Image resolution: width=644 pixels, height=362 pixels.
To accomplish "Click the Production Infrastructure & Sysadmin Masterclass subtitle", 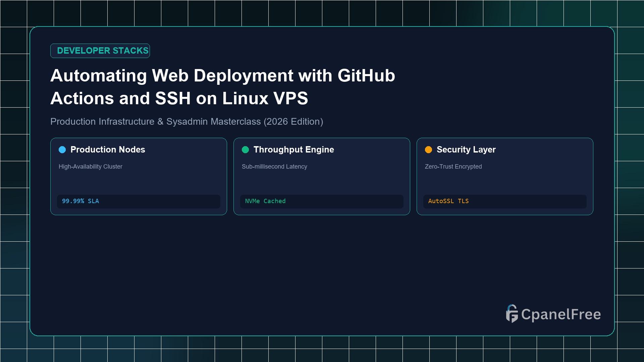I will (187, 121).
